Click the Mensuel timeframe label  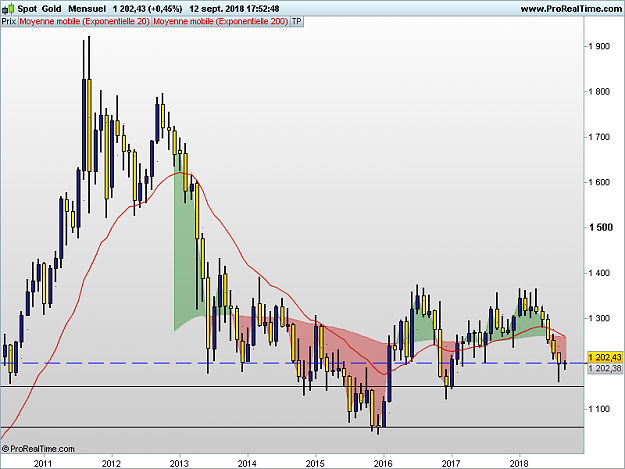pos(87,8)
